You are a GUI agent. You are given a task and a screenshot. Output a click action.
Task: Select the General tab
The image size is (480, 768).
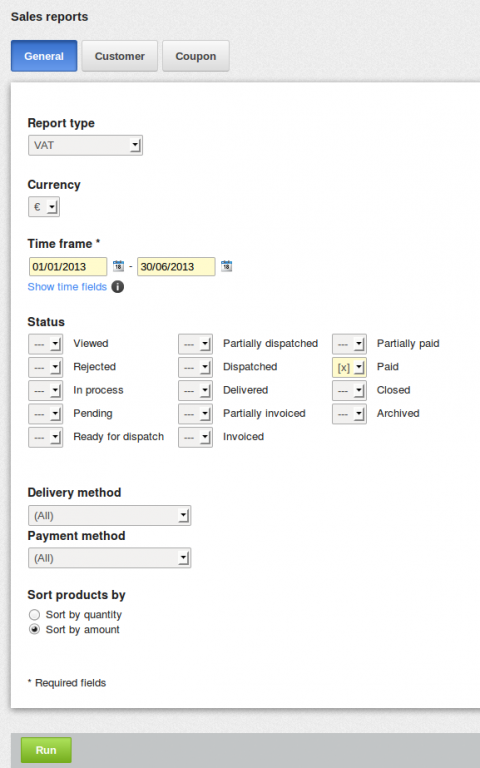click(44, 56)
